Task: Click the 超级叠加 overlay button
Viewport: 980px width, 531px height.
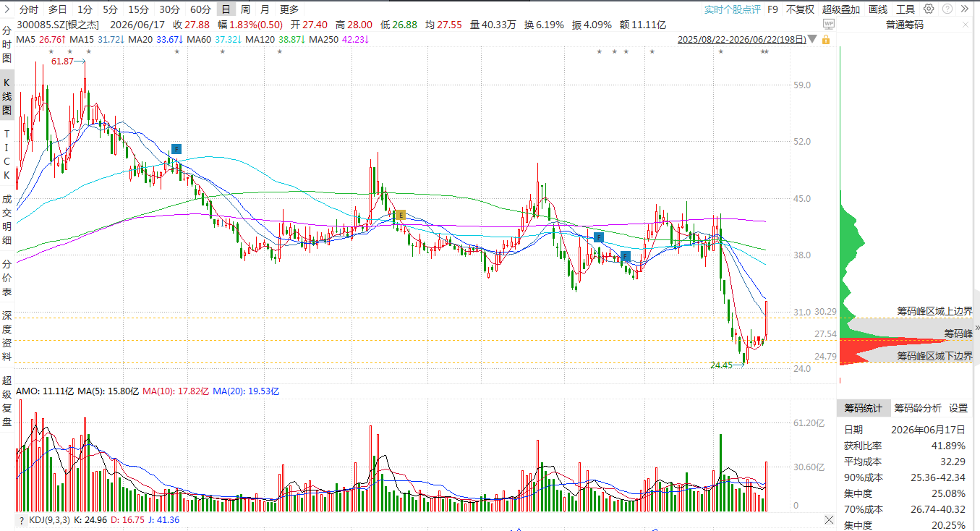Action: 841,9
